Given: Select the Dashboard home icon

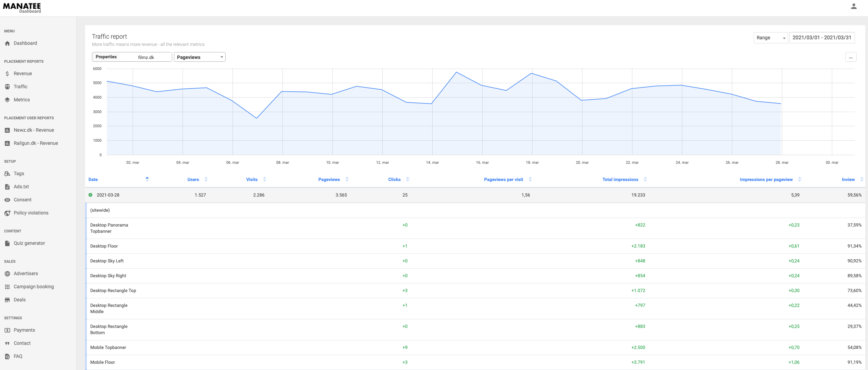Looking at the screenshot, I should (7, 43).
